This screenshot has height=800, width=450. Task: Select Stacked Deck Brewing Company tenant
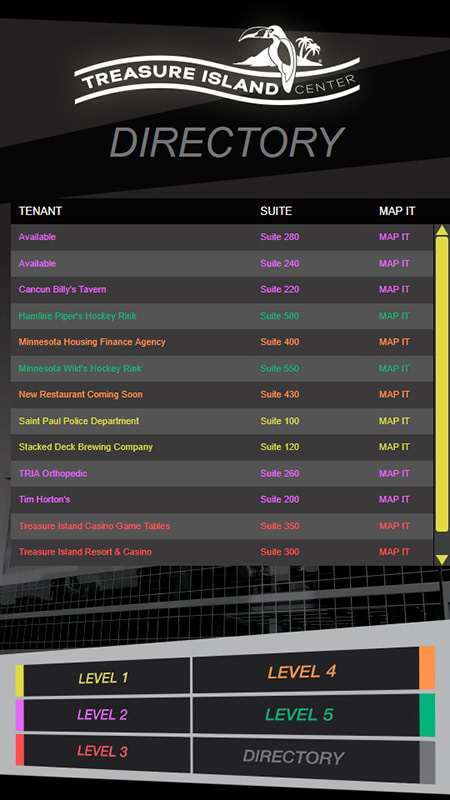[x=86, y=447]
